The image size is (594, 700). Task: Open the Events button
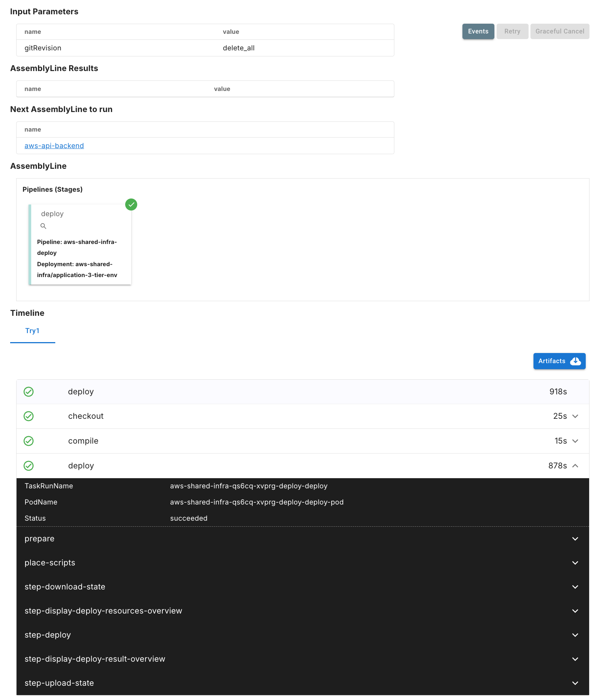(478, 32)
